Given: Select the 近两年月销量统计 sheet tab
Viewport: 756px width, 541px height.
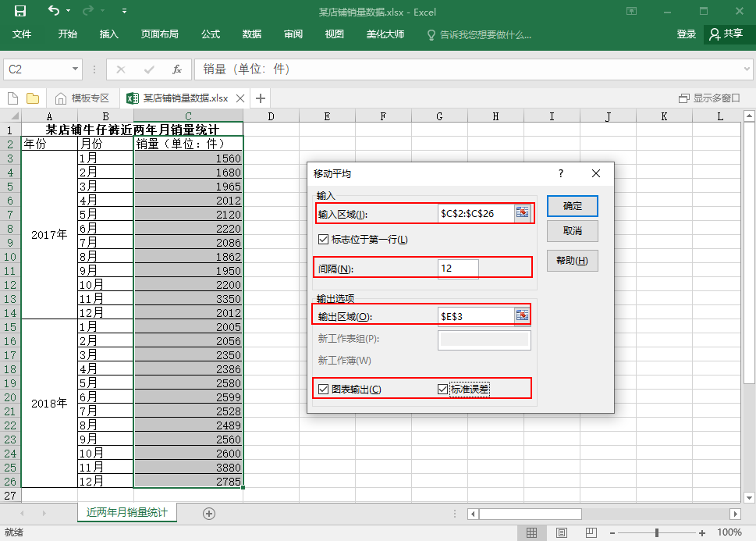Looking at the screenshot, I should 126,514.
